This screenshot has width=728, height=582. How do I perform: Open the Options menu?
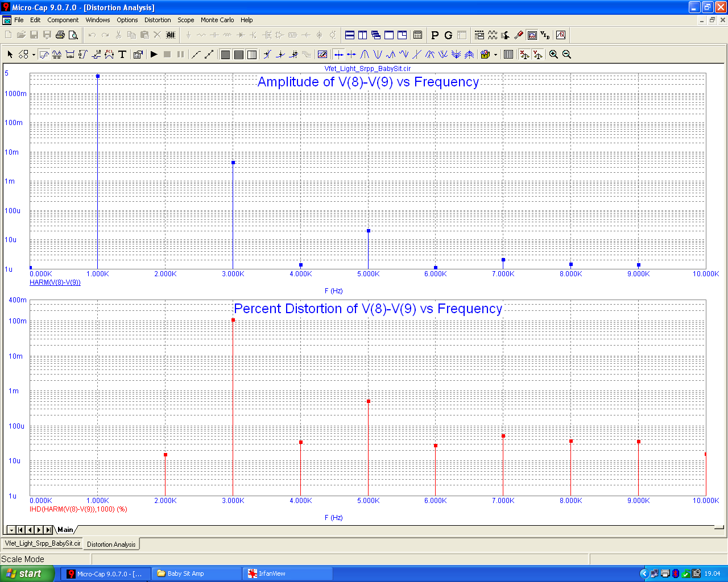point(127,20)
